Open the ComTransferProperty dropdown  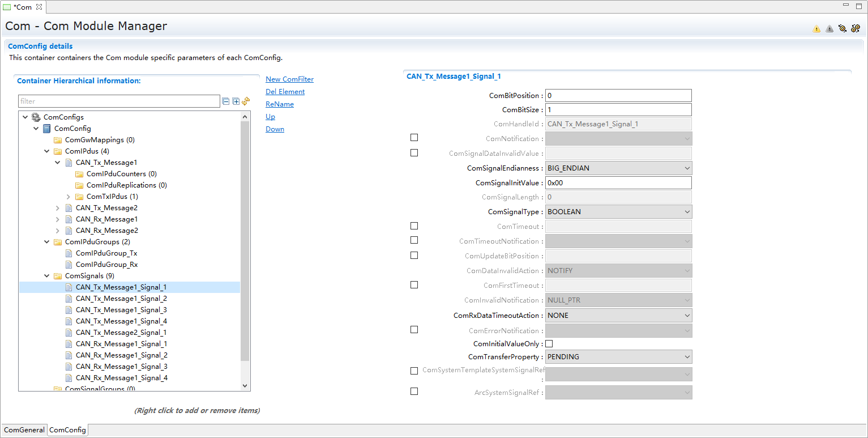[x=618, y=357]
